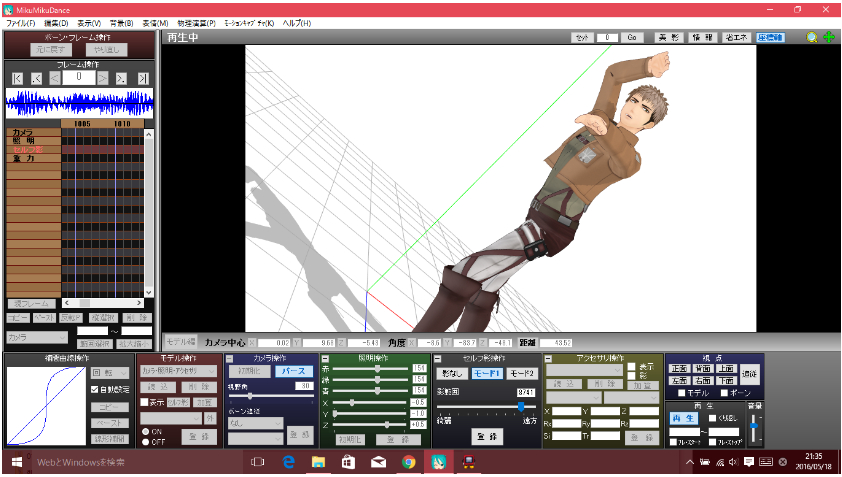Click the Go frame button
Screen dimensions: 842x477
click(x=632, y=37)
